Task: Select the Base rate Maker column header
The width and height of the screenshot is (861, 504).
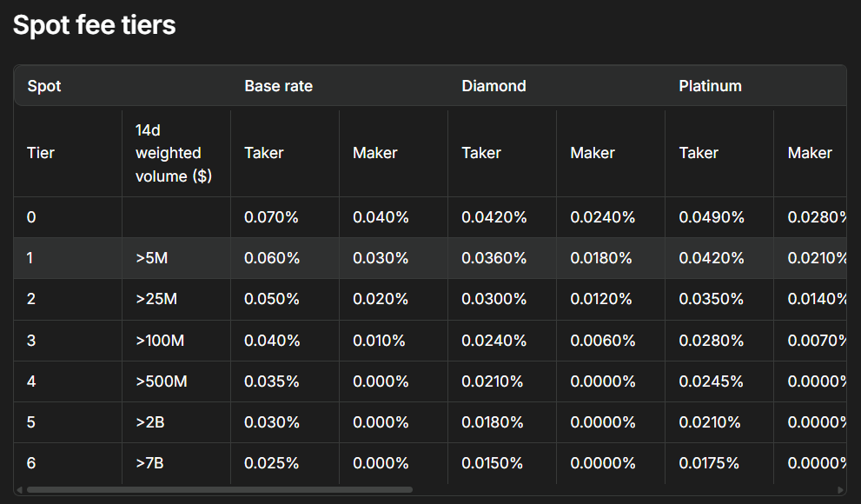Action: (x=374, y=153)
